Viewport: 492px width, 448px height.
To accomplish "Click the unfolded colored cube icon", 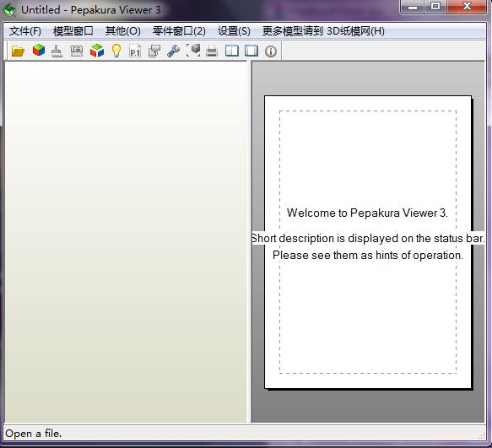I will click(97, 51).
